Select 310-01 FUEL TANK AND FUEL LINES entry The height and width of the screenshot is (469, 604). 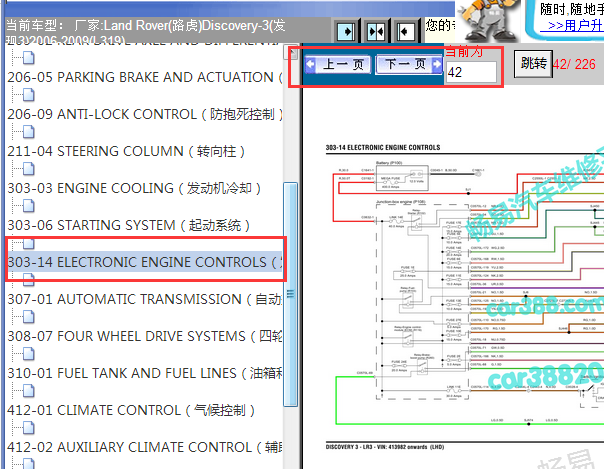(144, 373)
